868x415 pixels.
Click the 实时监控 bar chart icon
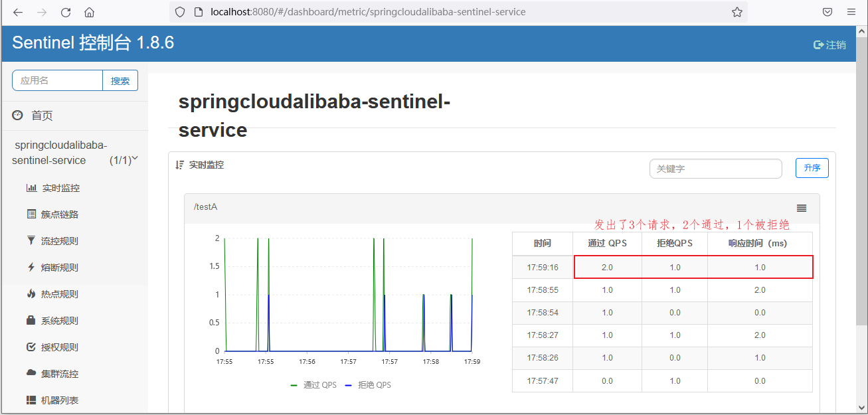pos(31,188)
